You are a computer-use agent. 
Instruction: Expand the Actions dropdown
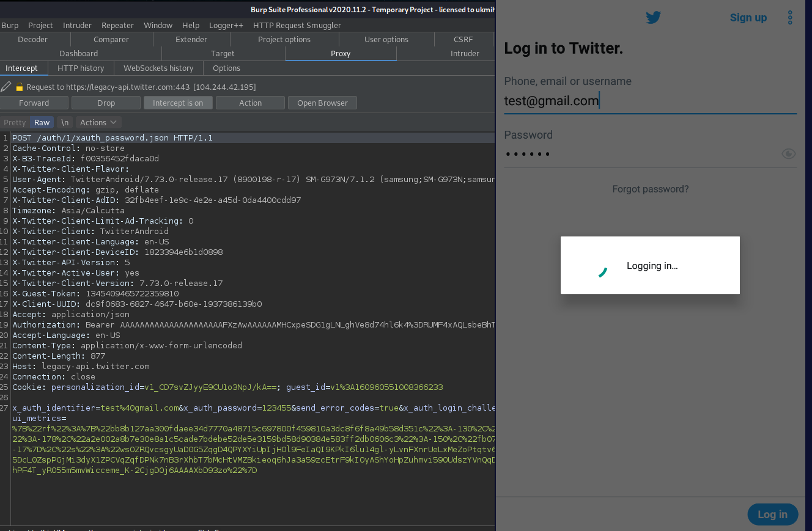click(x=98, y=122)
